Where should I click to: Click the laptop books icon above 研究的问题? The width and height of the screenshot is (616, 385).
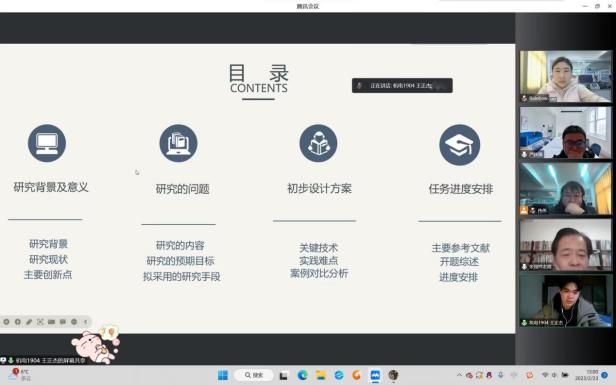tap(178, 143)
